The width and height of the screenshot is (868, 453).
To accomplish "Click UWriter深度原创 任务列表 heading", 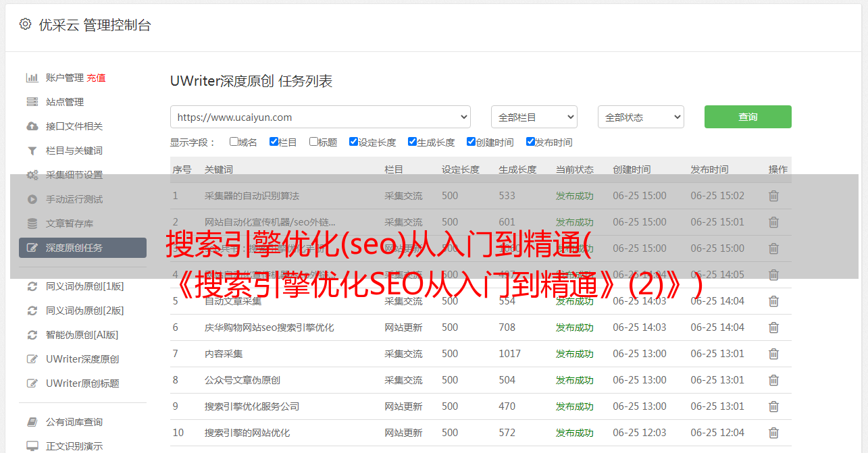I will coord(251,81).
